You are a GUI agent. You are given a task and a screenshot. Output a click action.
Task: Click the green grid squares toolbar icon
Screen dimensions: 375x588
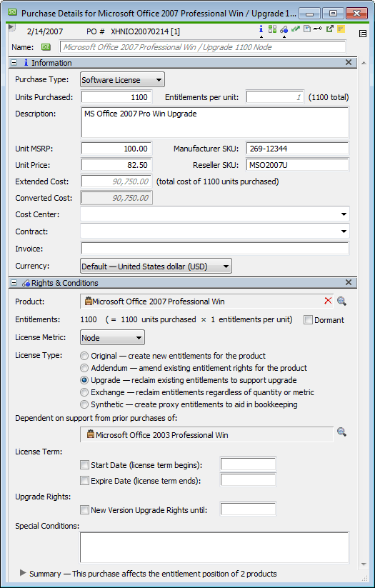[272, 29]
